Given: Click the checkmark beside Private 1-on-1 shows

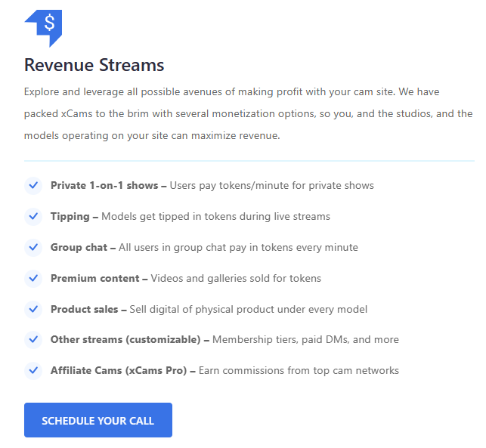Looking at the screenshot, I should click(33, 186).
